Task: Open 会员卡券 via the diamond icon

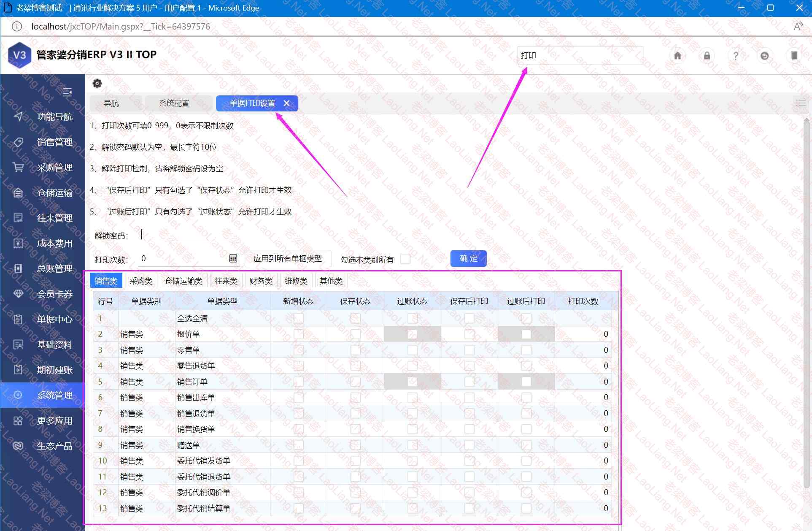Action: (x=18, y=294)
